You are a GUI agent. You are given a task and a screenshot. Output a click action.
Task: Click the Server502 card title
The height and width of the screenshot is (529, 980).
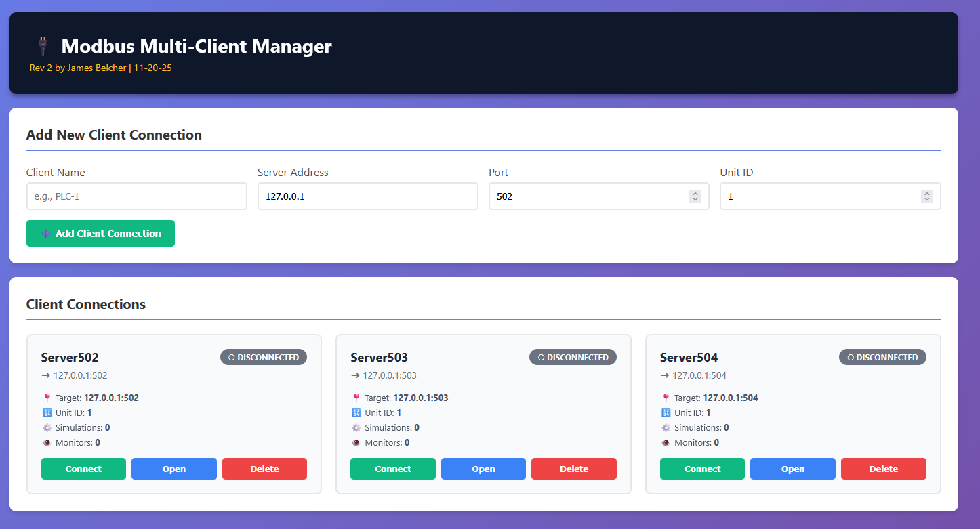[70, 358]
